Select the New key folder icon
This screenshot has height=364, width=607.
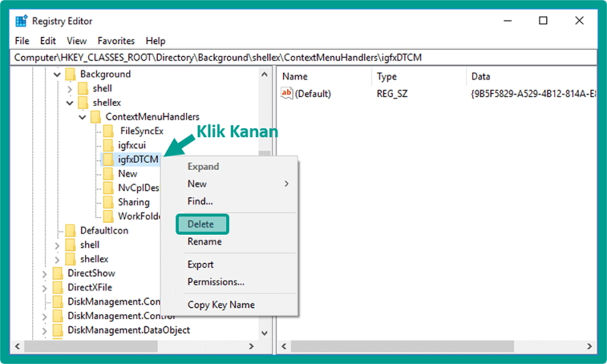108,174
